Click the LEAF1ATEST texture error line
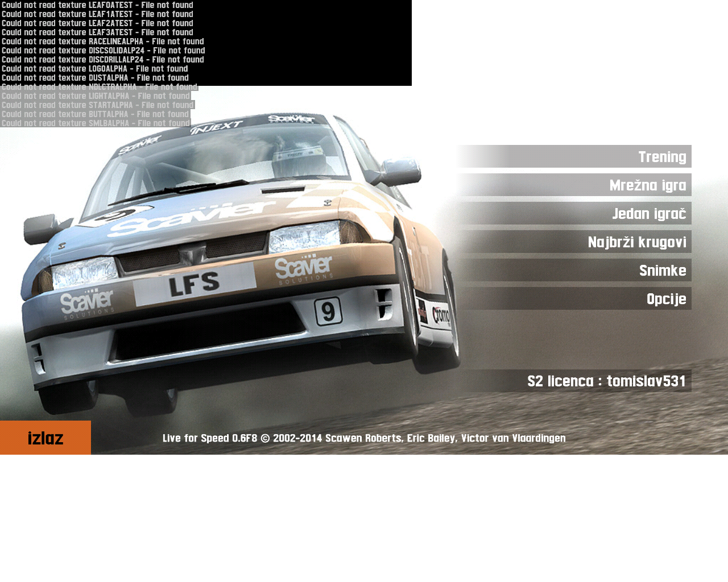Viewport: 728px width, 582px height. pyautogui.click(x=97, y=14)
